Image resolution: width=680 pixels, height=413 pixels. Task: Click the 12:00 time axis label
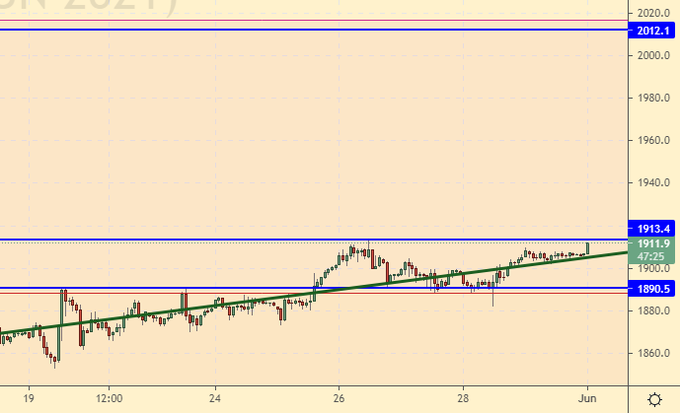108,398
